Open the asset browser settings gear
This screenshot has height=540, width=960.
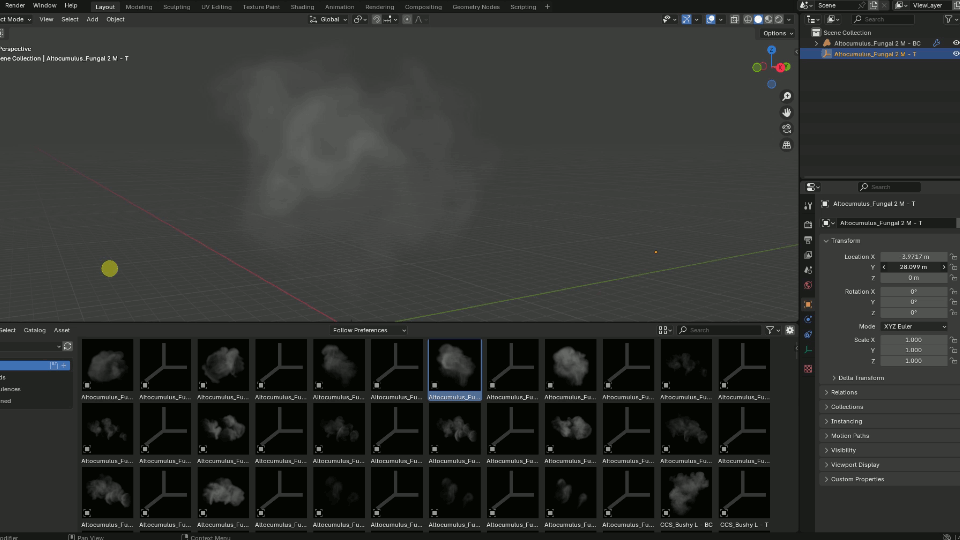(x=790, y=330)
